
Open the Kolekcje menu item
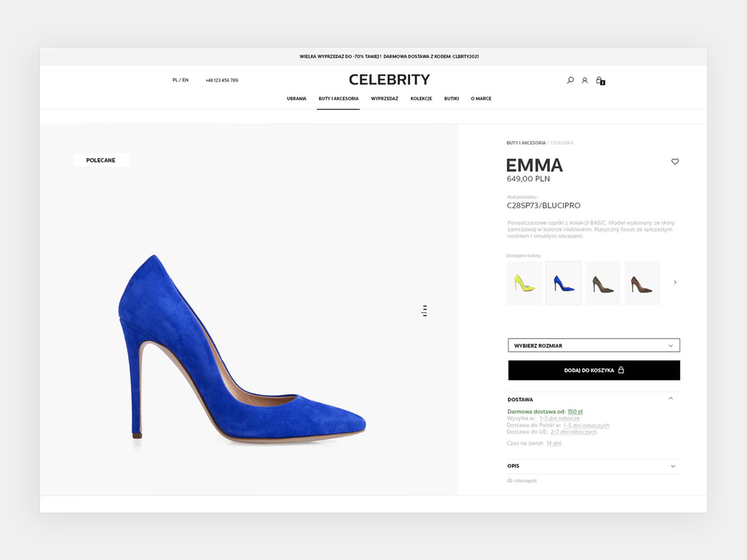[421, 99]
